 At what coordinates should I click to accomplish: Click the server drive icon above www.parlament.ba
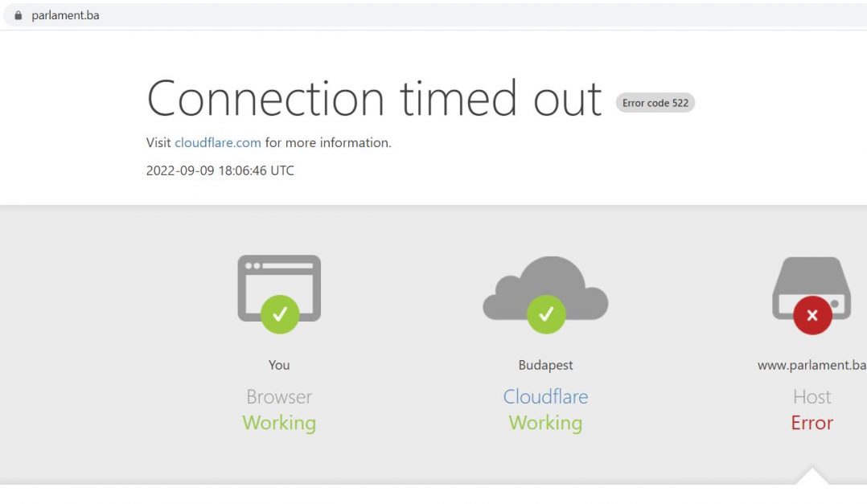(812, 288)
